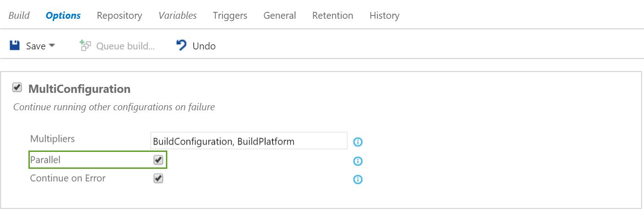Go to the Variables tab
Viewport: 644px width, 210px height.
coord(177,16)
